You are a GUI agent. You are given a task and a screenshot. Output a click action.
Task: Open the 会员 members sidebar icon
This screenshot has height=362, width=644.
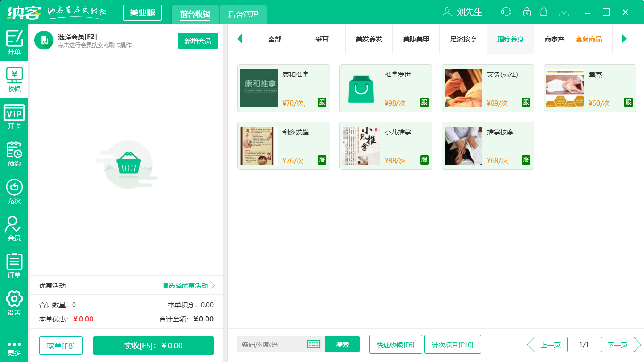(x=14, y=229)
